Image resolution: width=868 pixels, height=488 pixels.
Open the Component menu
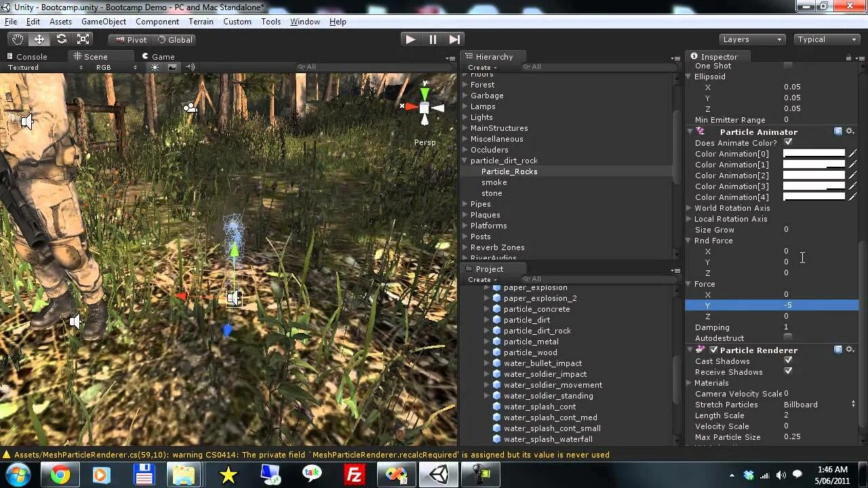pos(157,22)
